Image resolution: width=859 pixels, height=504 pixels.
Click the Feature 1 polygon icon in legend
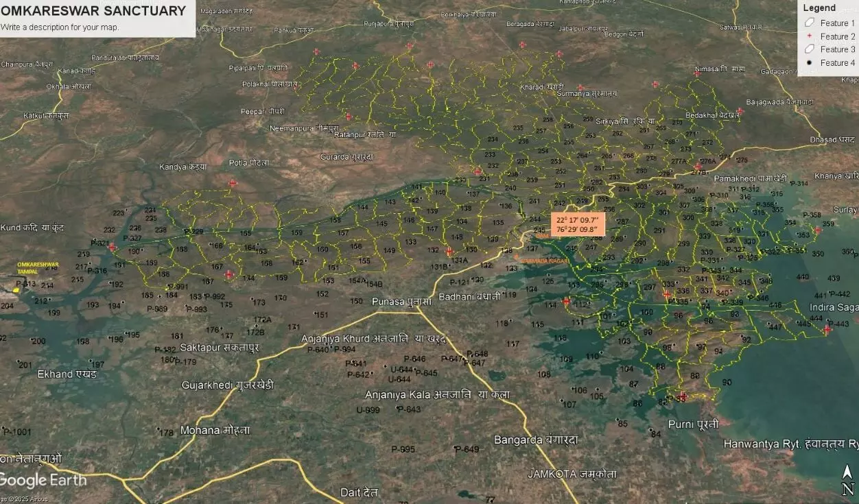click(810, 23)
